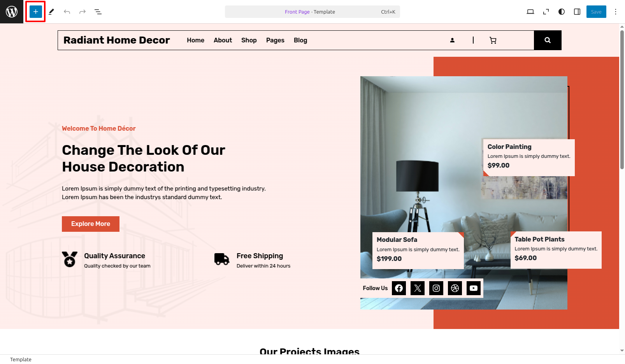Select the pencil Tools icon

[51, 12]
